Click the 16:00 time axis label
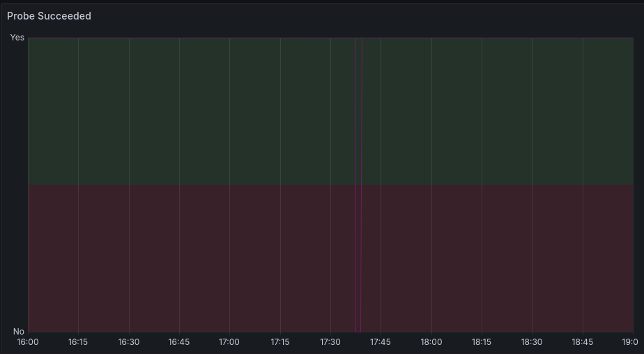This screenshot has height=354, width=644. click(x=28, y=342)
